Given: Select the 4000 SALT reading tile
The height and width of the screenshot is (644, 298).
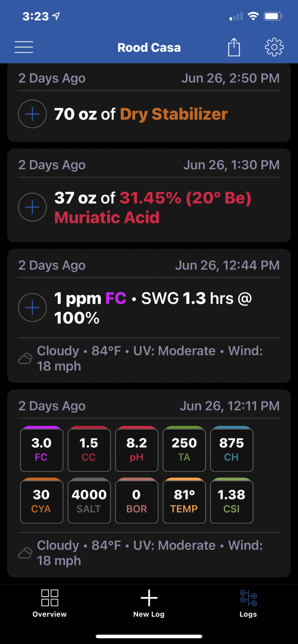Looking at the screenshot, I should (89, 501).
